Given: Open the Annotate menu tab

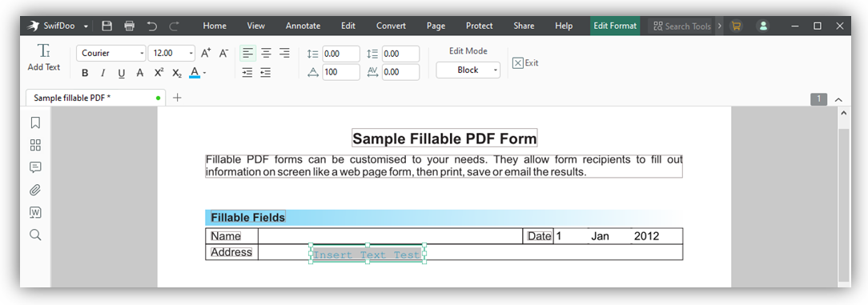Looking at the screenshot, I should [x=303, y=26].
